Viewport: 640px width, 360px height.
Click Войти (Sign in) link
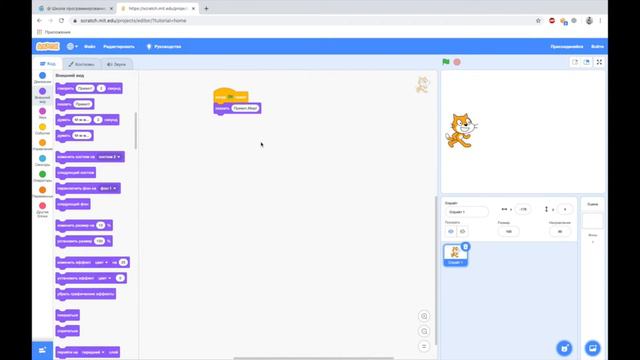(x=597, y=47)
